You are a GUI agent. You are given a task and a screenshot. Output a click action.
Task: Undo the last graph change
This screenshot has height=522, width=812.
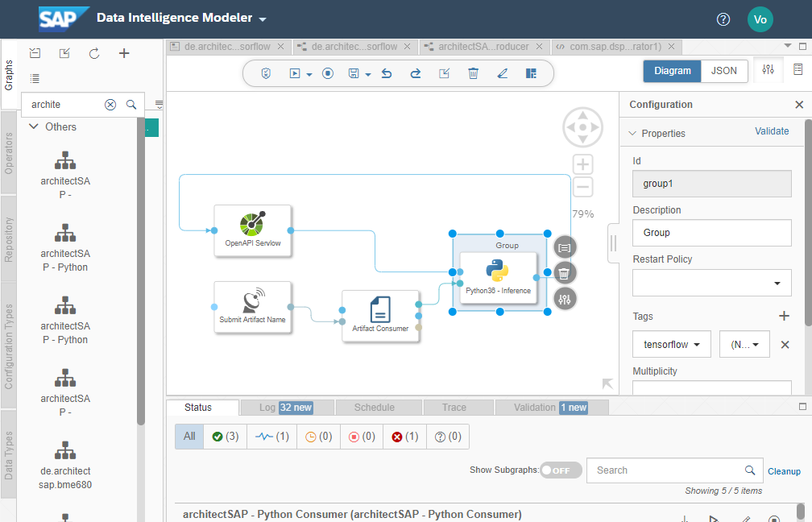click(x=386, y=73)
